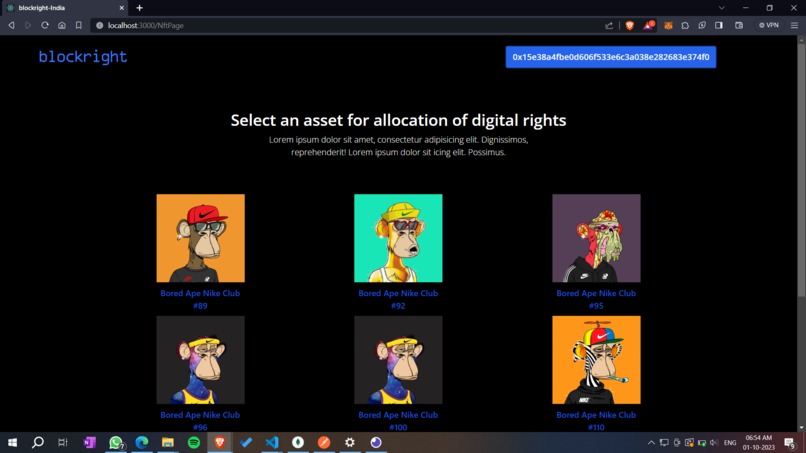Open OneNote from the taskbar
Image resolution: width=806 pixels, height=453 pixels.
(89, 442)
